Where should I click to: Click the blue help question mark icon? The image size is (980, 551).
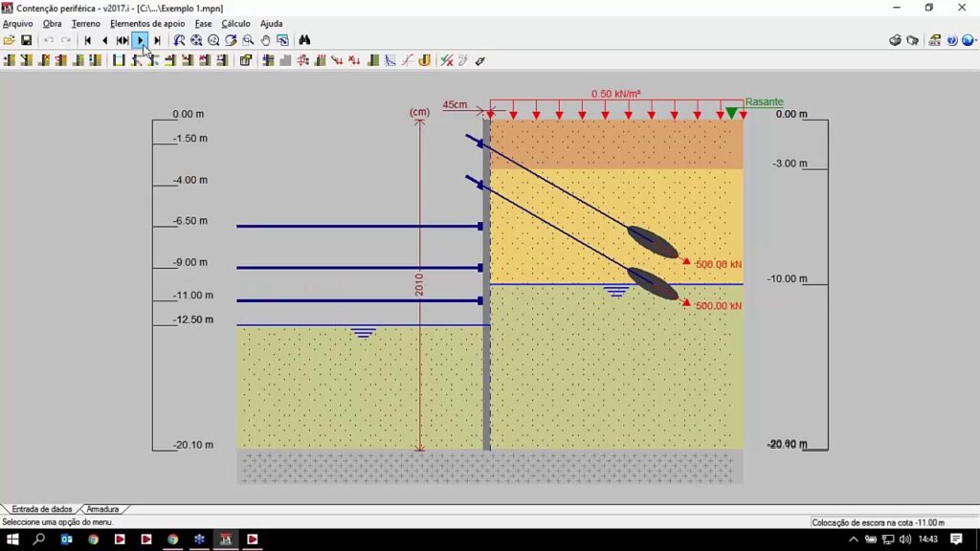951,40
